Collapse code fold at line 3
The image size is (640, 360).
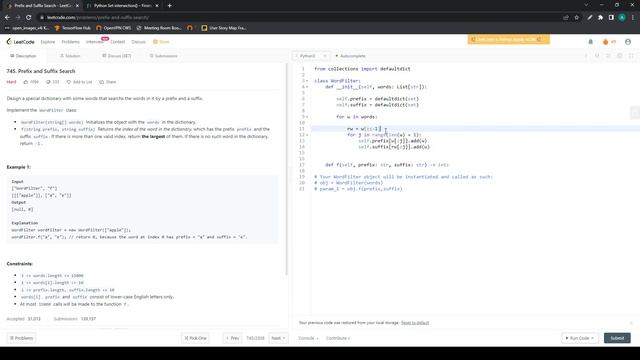point(307,81)
